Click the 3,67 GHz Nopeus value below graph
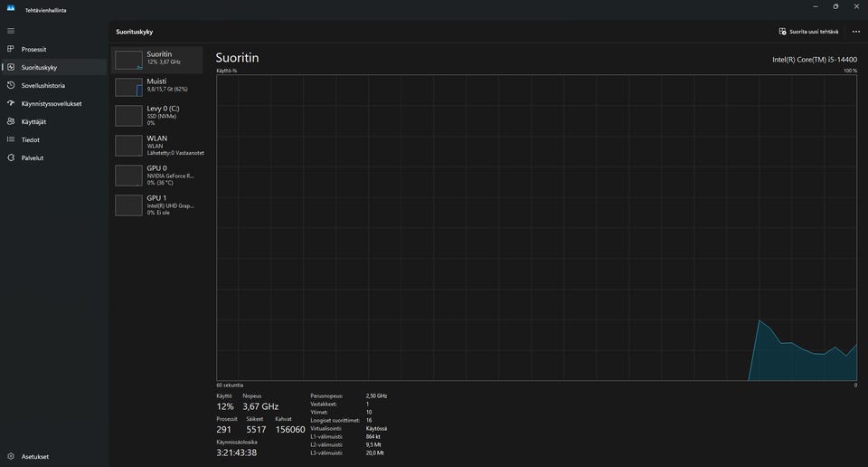Viewport: 868px width, 467px height. tap(260, 406)
